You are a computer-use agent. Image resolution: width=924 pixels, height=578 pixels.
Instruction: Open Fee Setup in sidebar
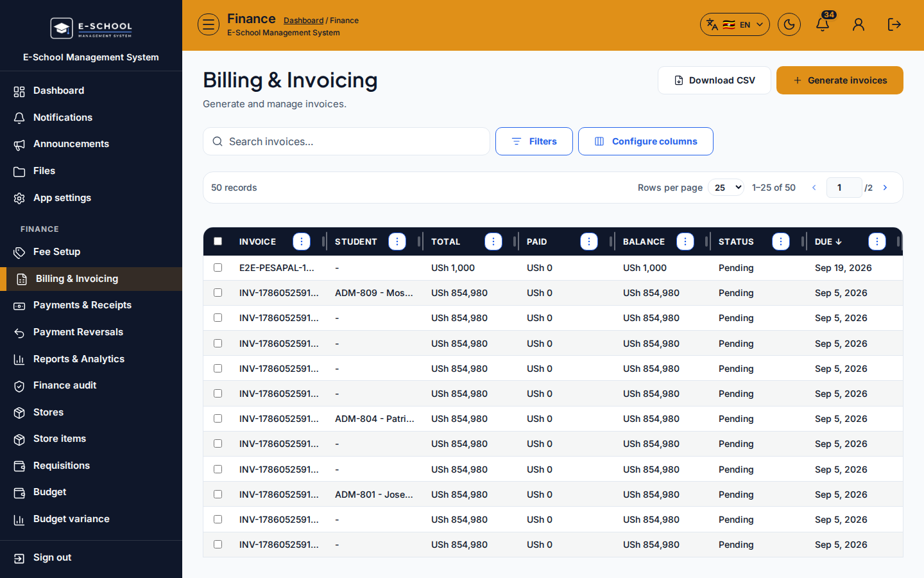pyautogui.click(x=91, y=252)
